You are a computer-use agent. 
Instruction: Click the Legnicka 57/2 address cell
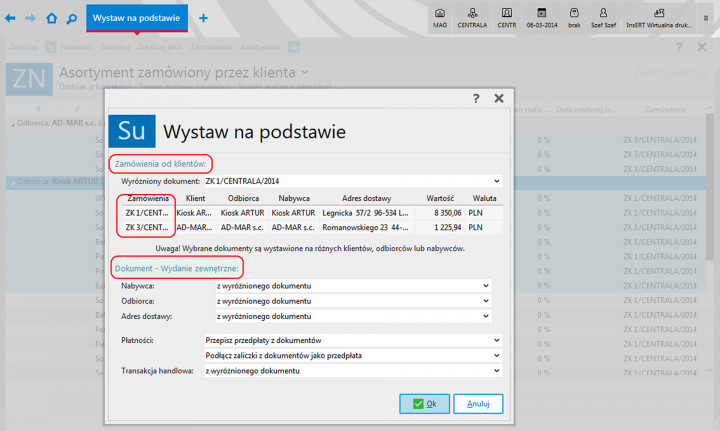[x=365, y=213]
